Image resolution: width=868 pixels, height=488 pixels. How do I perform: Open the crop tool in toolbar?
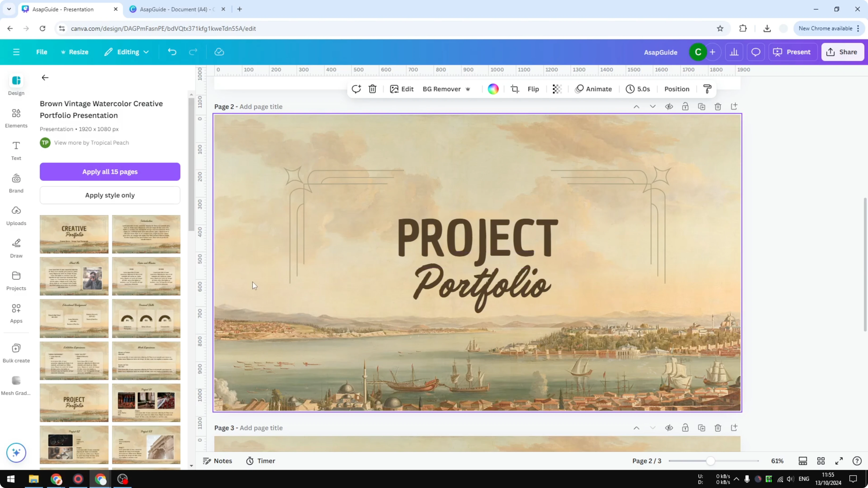point(515,89)
